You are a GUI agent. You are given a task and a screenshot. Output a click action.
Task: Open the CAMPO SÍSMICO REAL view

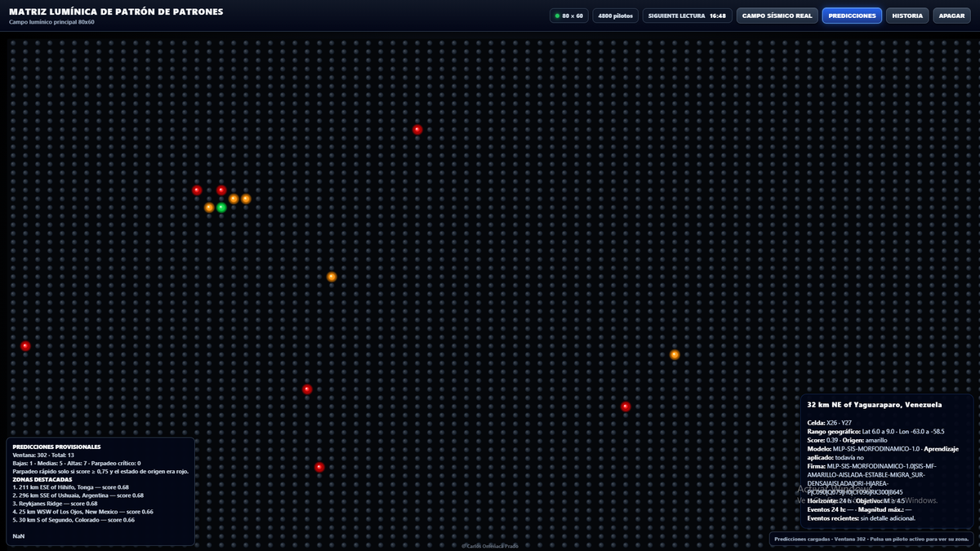click(777, 16)
